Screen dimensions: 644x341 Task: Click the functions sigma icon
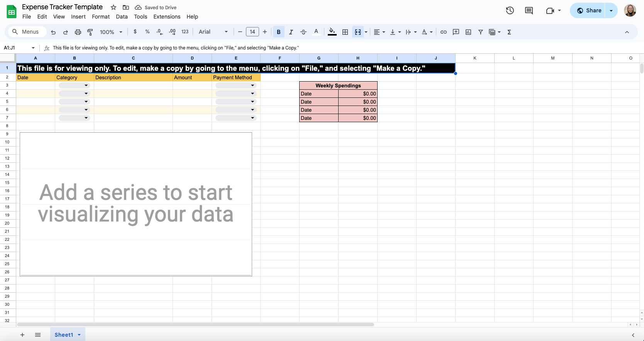509,32
